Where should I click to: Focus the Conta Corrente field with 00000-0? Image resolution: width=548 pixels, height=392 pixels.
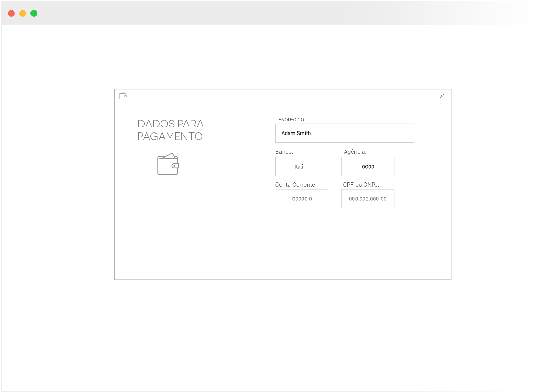[302, 199]
